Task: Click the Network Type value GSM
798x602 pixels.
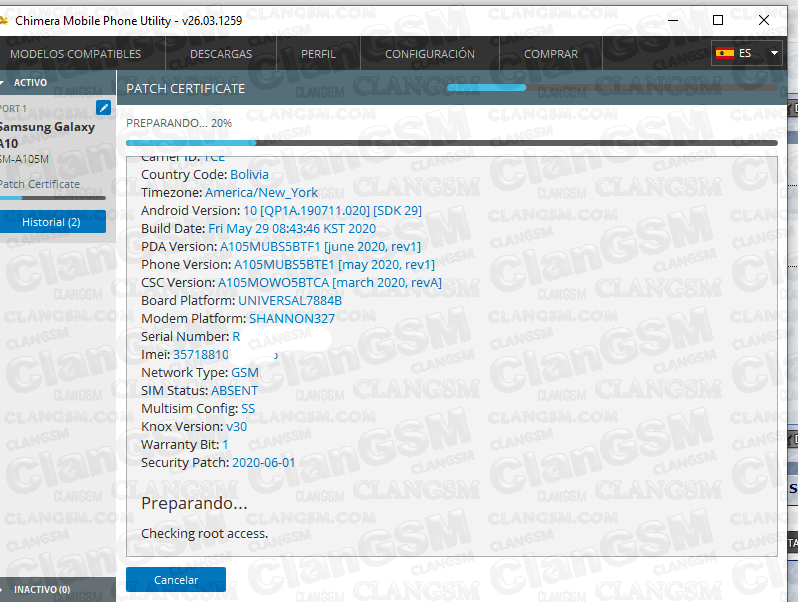Action: pyautogui.click(x=245, y=372)
